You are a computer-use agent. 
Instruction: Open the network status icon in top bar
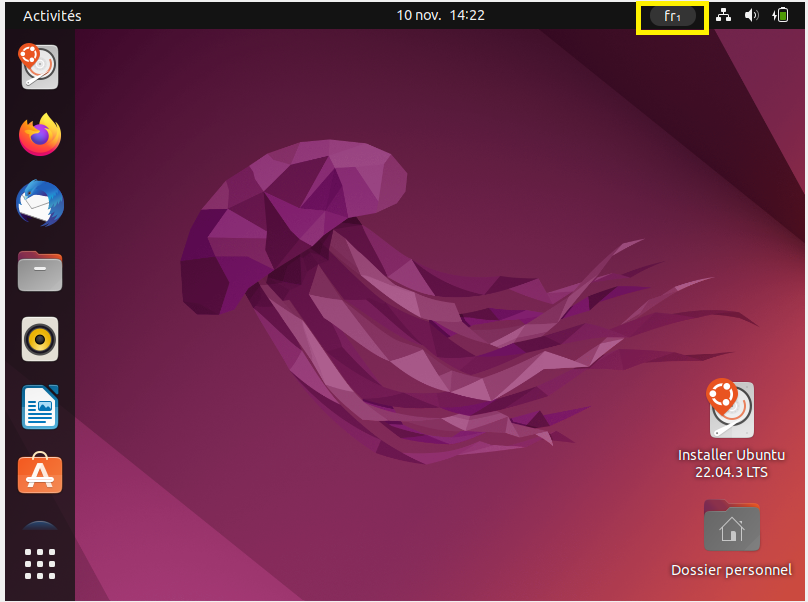(723, 16)
